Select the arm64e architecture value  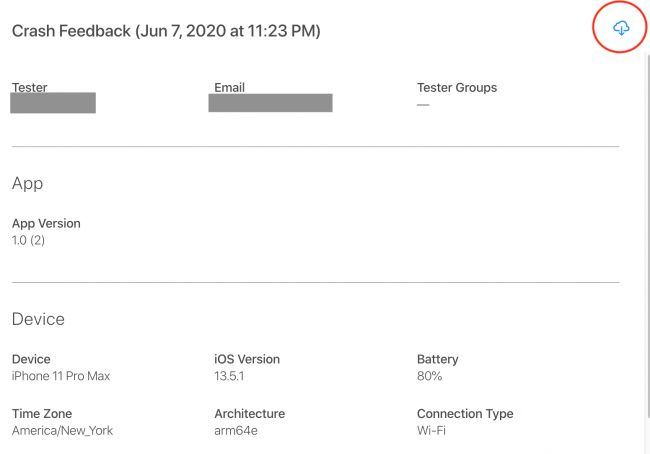[x=236, y=431]
